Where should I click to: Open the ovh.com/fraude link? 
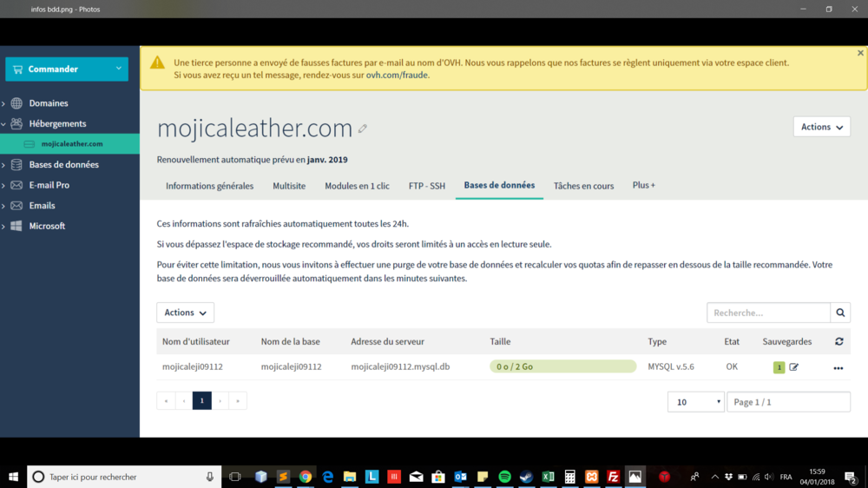[397, 75]
